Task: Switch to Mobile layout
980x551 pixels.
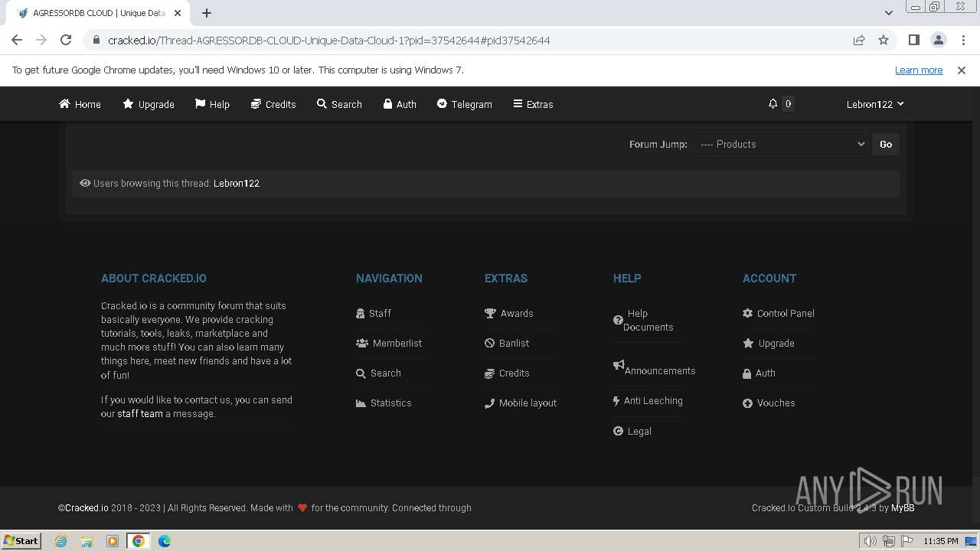Action: pyautogui.click(x=521, y=403)
